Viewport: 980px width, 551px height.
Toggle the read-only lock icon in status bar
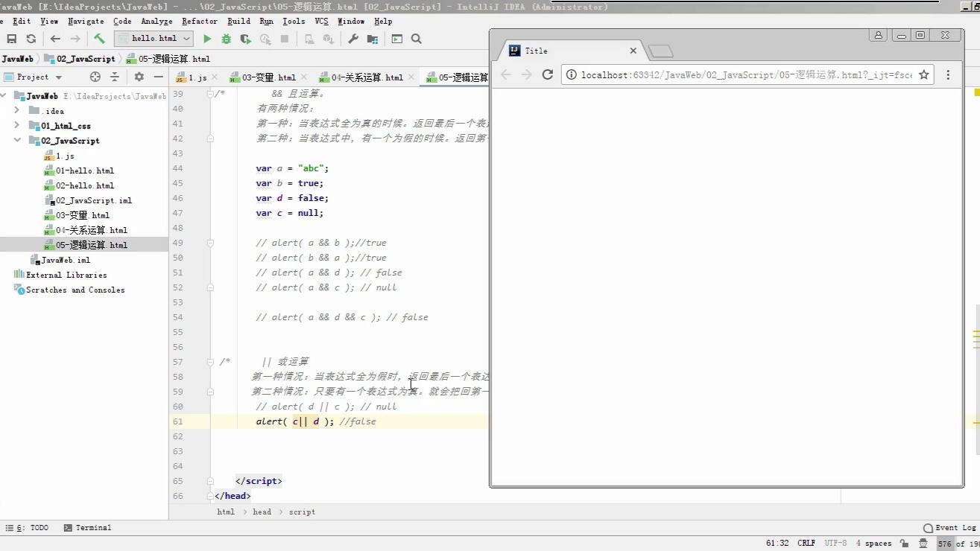point(904,544)
